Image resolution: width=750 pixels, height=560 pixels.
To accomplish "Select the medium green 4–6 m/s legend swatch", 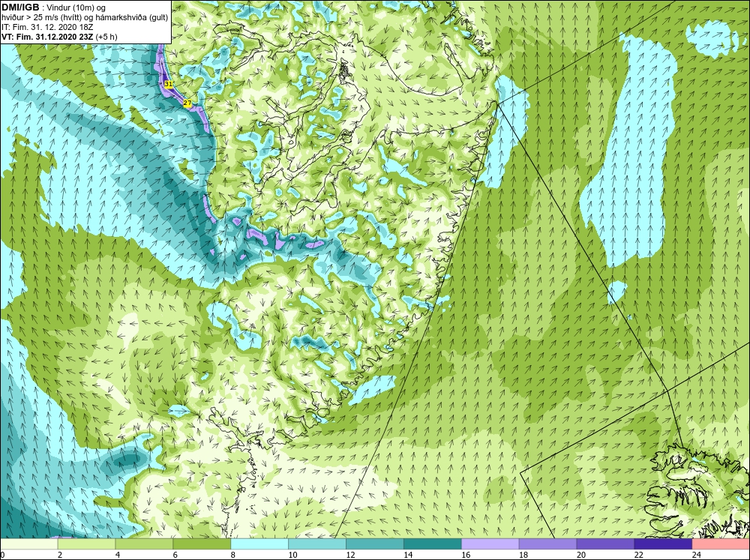I will click(x=144, y=544).
